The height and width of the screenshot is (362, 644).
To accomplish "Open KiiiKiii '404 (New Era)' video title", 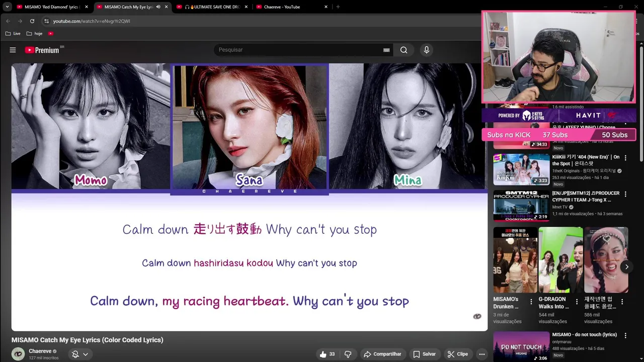I will point(586,160).
